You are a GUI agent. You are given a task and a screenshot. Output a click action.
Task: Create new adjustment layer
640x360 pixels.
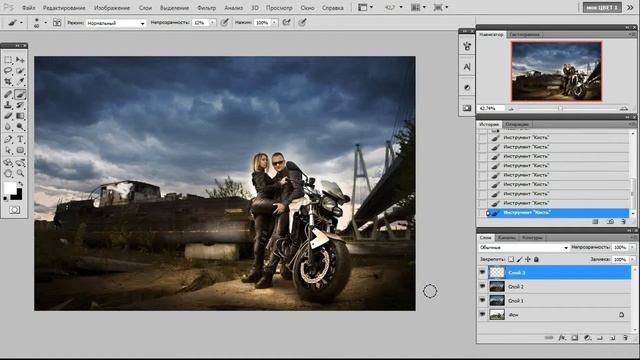pyautogui.click(x=587, y=338)
